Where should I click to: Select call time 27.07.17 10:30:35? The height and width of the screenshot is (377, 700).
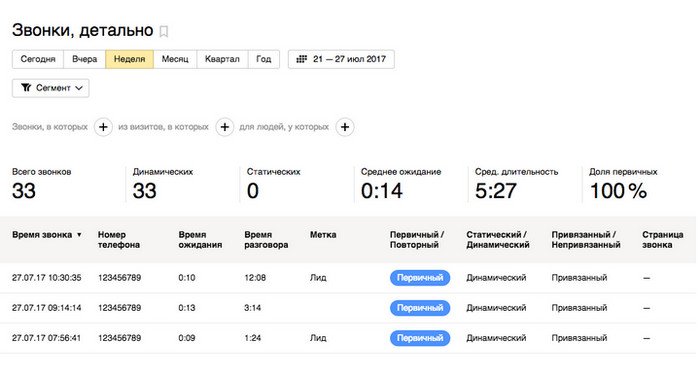(x=46, y=277)
